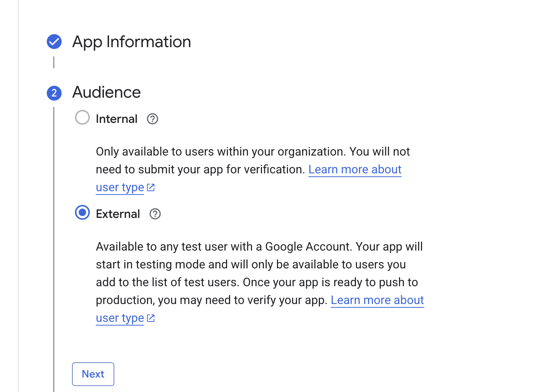Open 'Learn more about' link in External description
The width and height of the screenshot is (556, 392).
tap(377, 300)
